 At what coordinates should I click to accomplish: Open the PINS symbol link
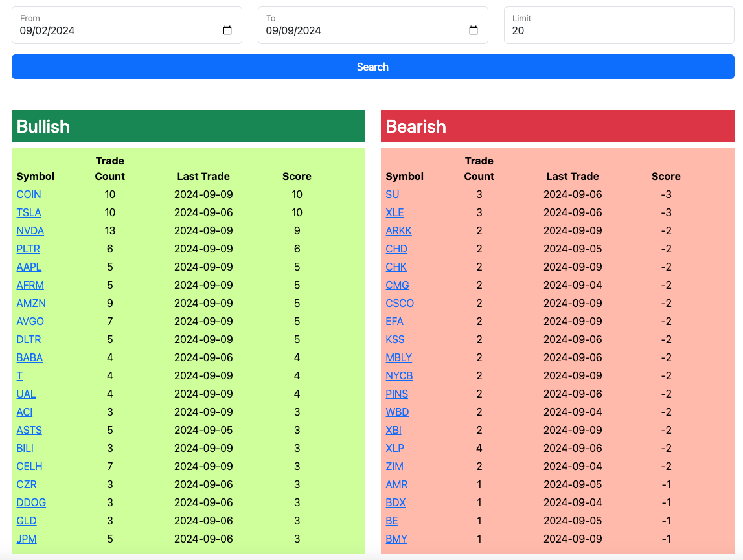click(397, 394)
